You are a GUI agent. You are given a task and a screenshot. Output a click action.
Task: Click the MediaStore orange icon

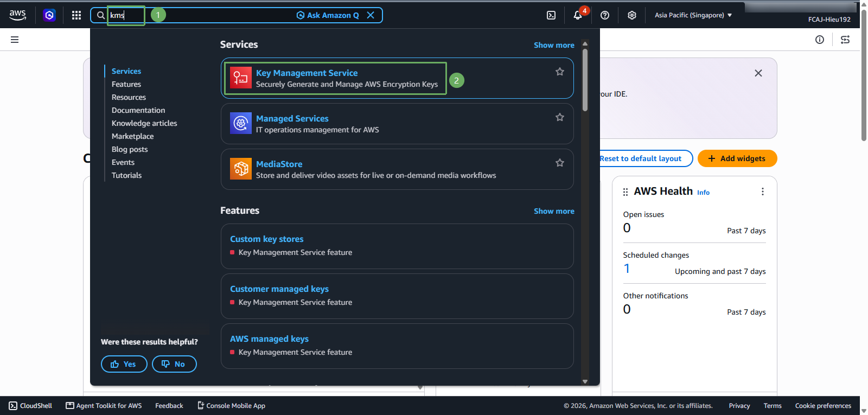tap(241, 169)
